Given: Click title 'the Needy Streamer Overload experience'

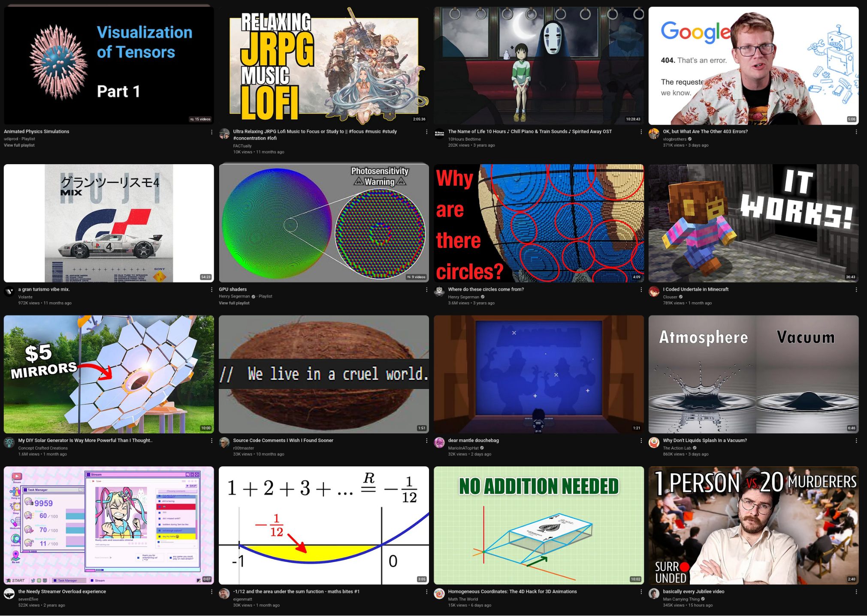Looking at the screenshot, I should tap(62, 591).
